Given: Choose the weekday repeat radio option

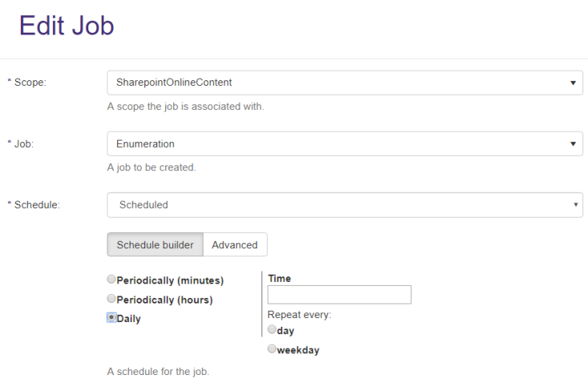Looking at the screenshot, I should pos(272,348).
